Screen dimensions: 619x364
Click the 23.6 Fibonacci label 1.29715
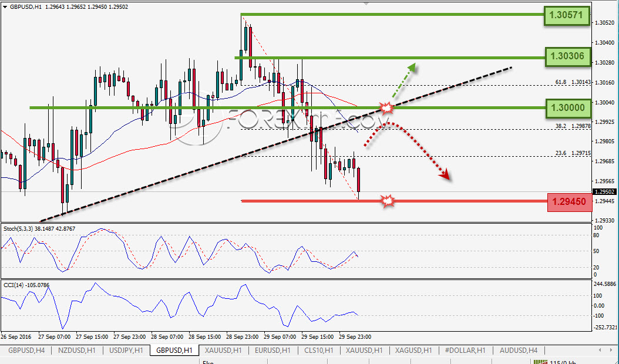coord(573,153)
